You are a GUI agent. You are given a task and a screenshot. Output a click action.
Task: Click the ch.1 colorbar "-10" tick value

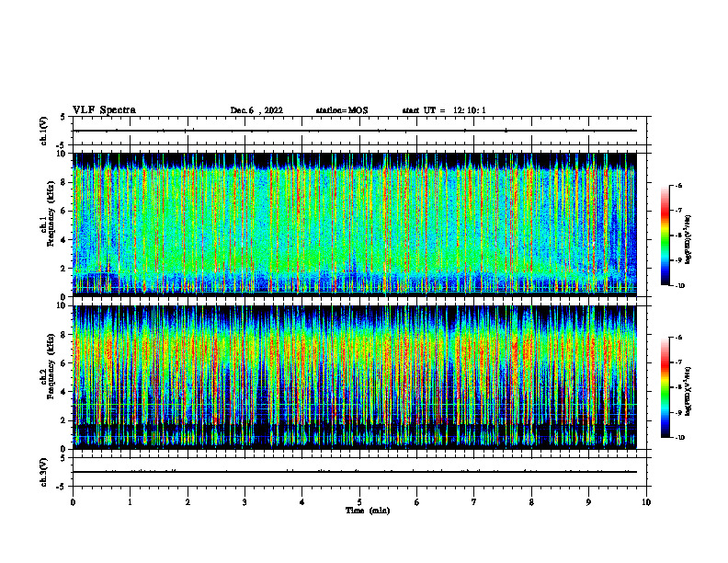click(680, 286)
